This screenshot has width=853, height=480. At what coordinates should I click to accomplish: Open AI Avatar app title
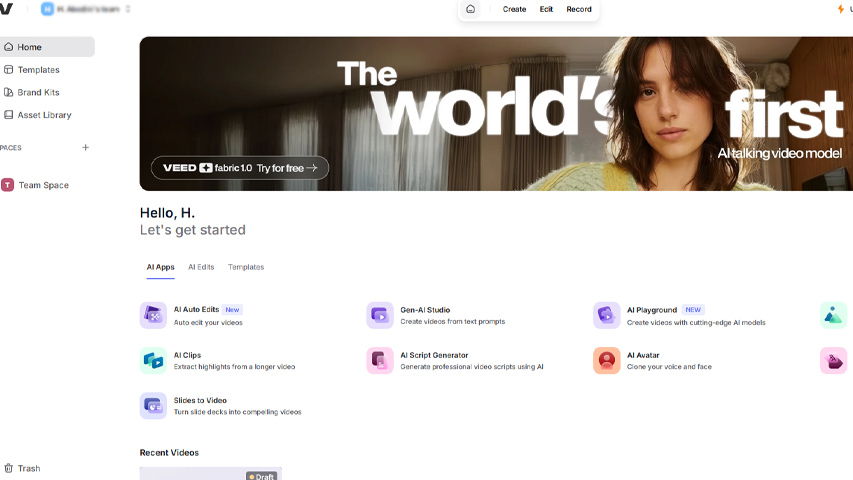(x=643, y=355)
